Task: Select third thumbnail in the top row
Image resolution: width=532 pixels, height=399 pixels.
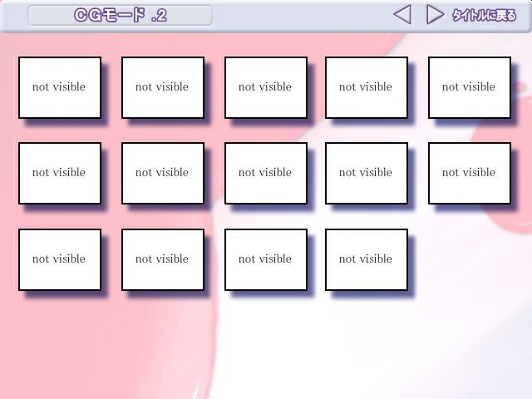Action: pos(266,87)
